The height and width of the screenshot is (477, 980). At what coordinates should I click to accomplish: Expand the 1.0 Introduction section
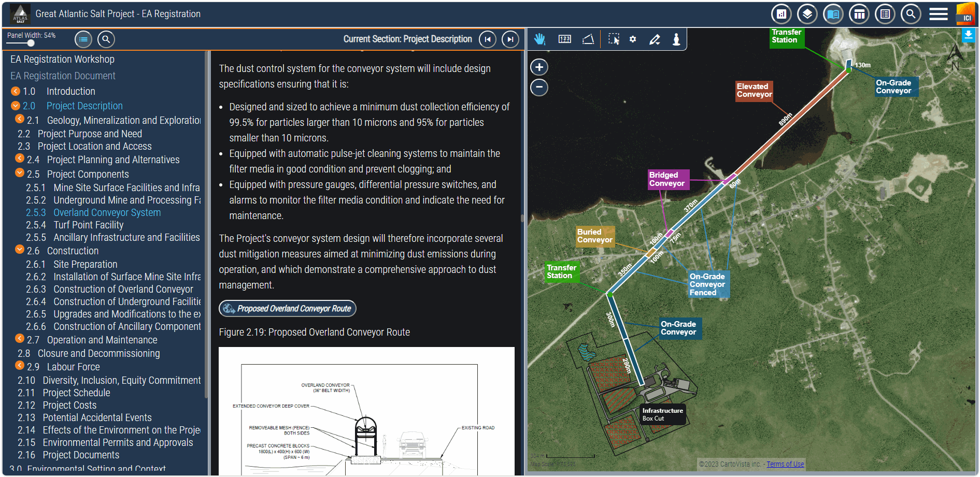click(x=16, y=91)
